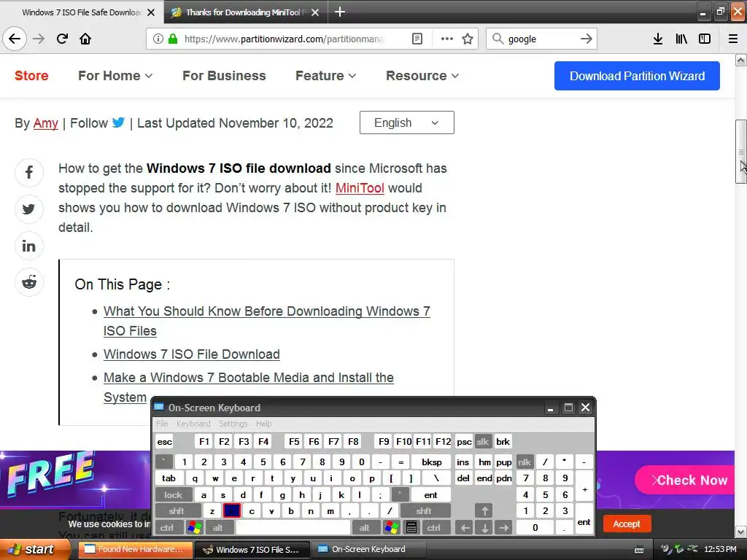Go back with the browser back arrow

[15, 39]
